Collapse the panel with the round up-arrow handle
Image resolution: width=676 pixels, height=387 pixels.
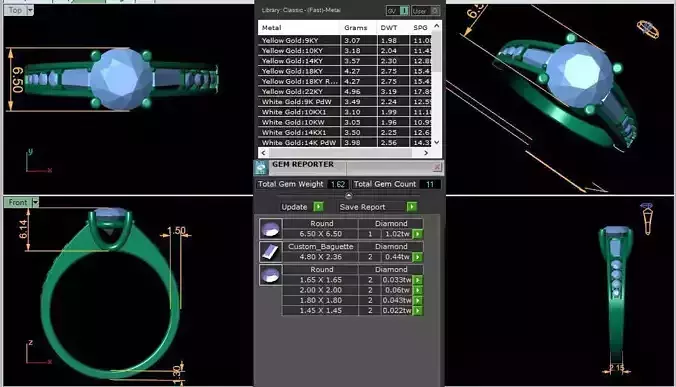[x=349, y=196]
